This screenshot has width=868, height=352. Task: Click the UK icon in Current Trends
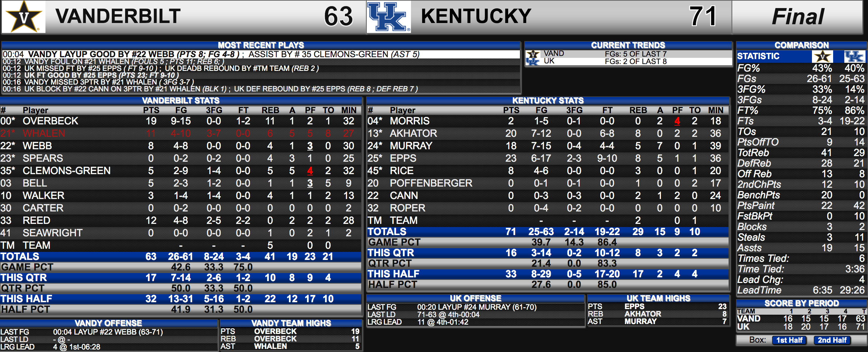(533, 61)
